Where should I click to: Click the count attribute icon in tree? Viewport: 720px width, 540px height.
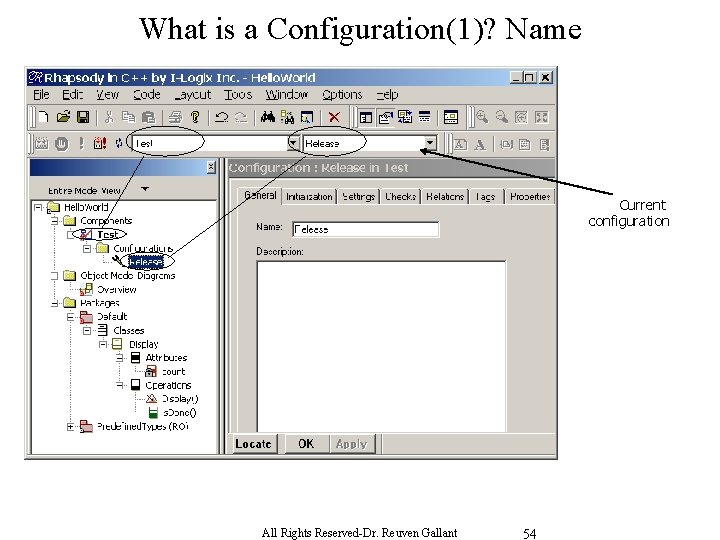coord(151,371)
